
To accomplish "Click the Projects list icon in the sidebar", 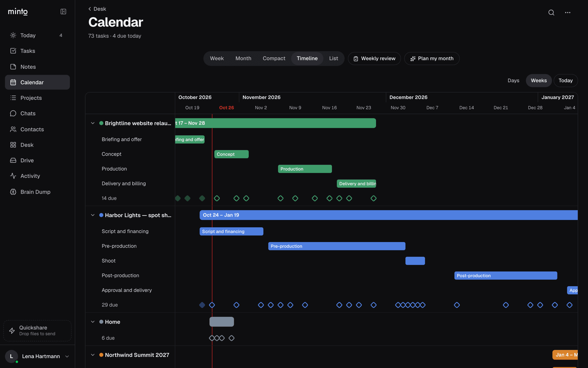I will tap(13, 98).
